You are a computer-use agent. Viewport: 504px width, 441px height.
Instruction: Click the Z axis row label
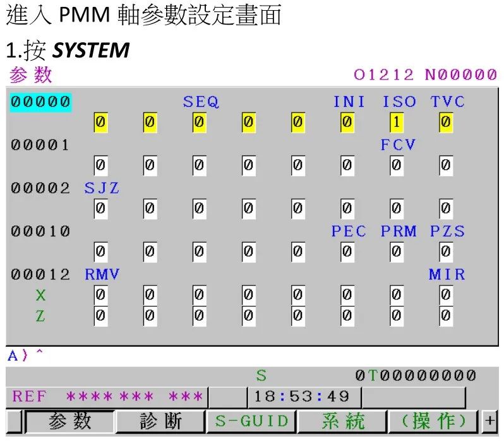pos(40,316)
